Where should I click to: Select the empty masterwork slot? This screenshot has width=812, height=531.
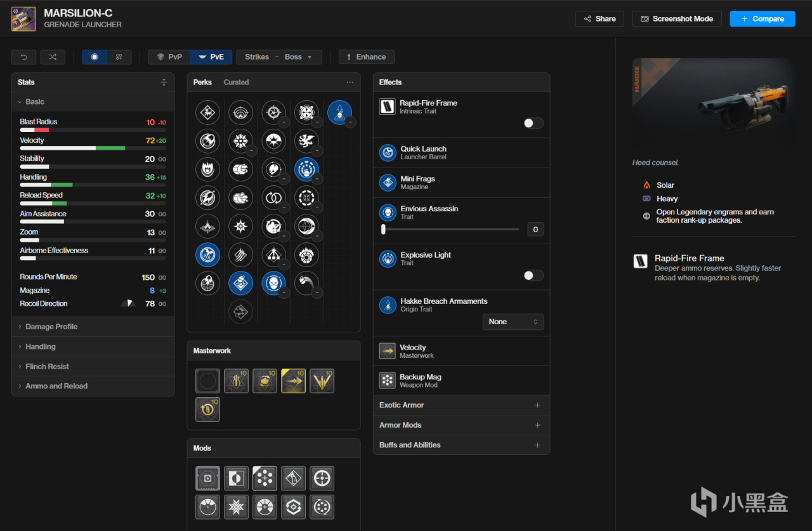tap(207, 381)
